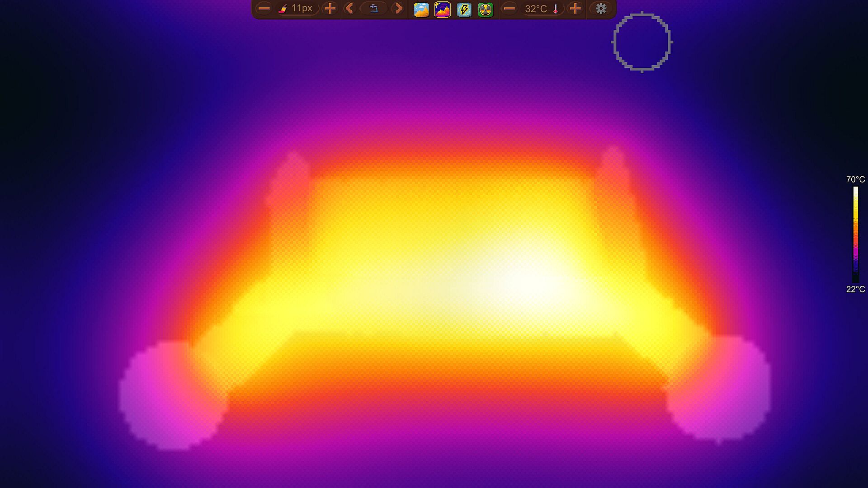
Task: Select next element with right chevron
Action: 398,9
